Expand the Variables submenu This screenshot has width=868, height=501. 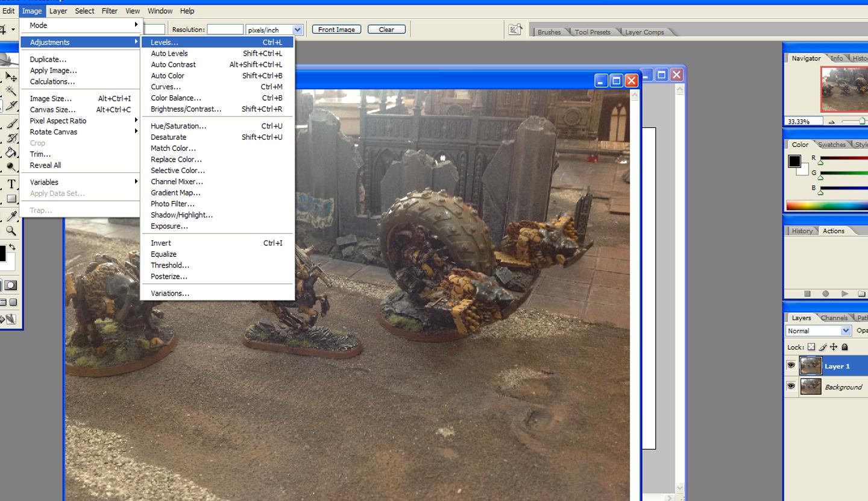(80, 181)
